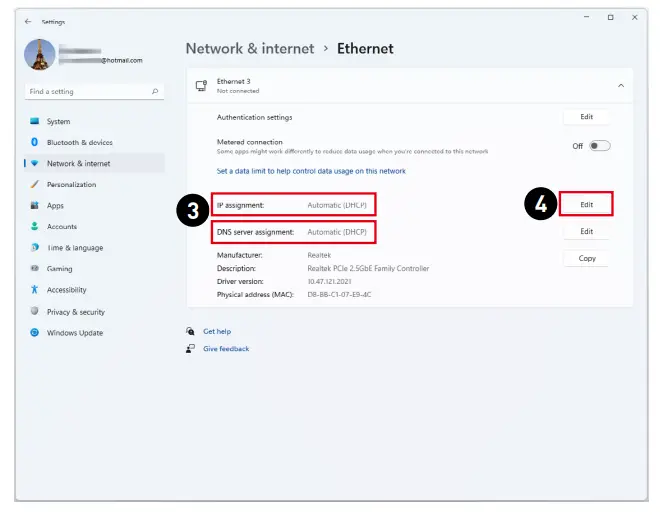The height and width of the screenshot is (515, 668).
Task: Select Network & internet in the sidebar
Action: point(78,164)
